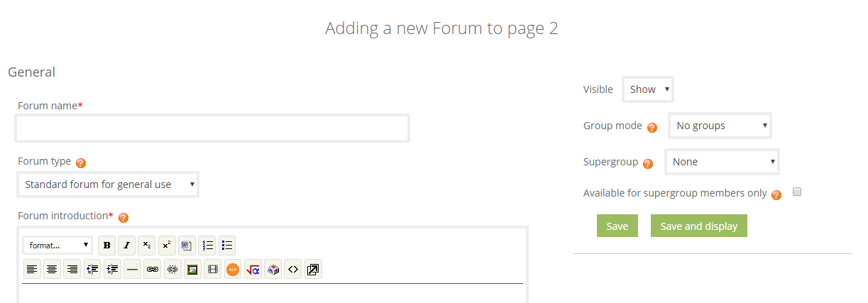Change the Visible dropdown
The width and height of the screenshot is (868, 303).
648,89
